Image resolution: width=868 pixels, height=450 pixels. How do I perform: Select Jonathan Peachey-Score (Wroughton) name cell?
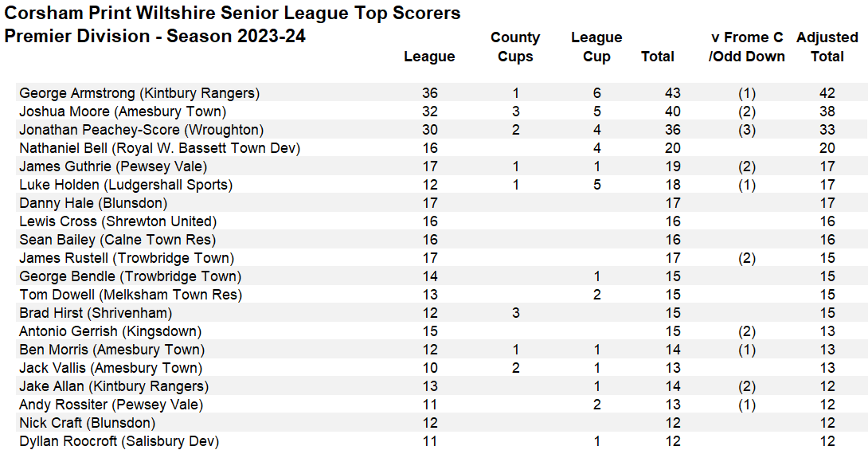[141, 130]
